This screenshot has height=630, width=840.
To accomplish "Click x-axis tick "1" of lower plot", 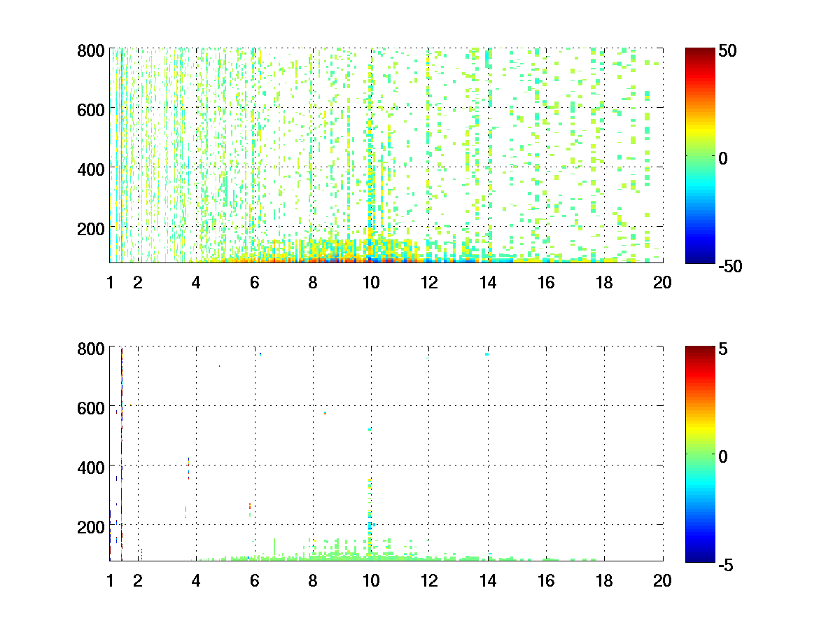I will [110, 580].
